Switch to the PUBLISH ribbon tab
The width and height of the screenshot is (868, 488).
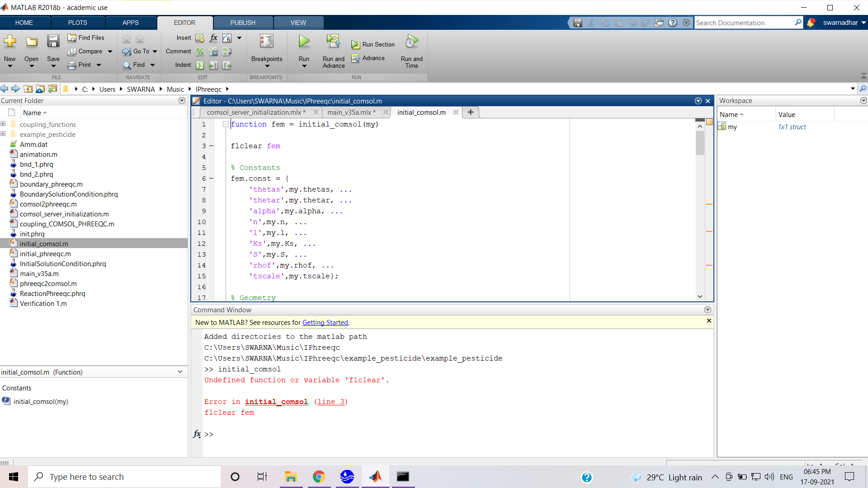pyautogui.click(x=243, y=23)
